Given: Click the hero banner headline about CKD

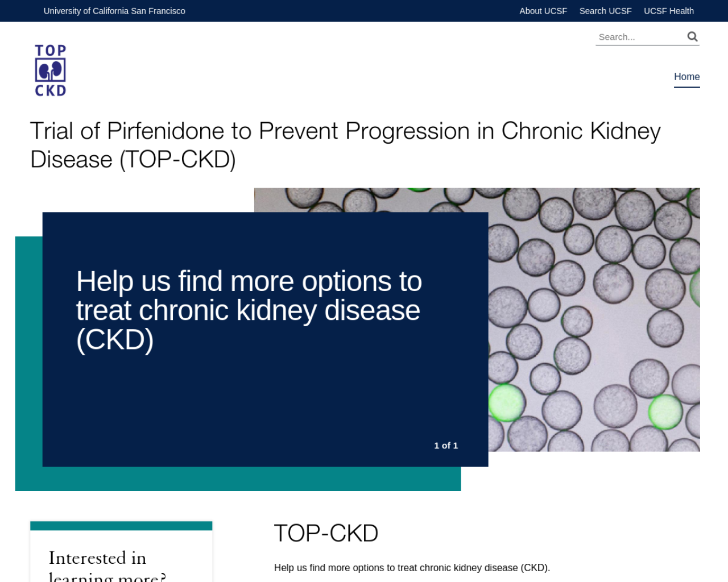Looking at the screenshot, I should pyautogui.click(x=249, y=310).
